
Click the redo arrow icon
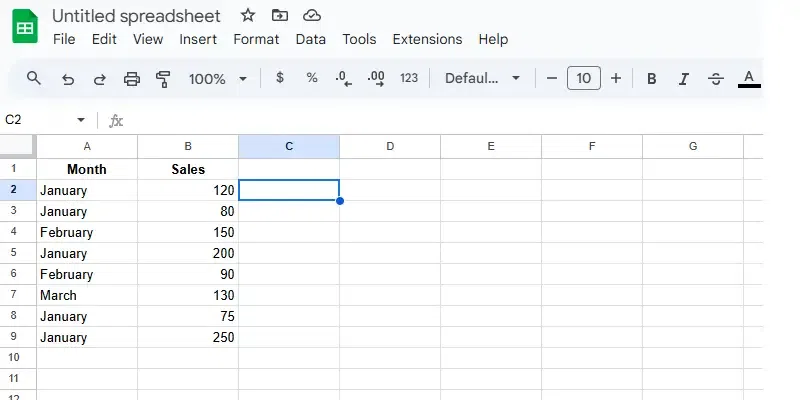(x=99, y=78)
